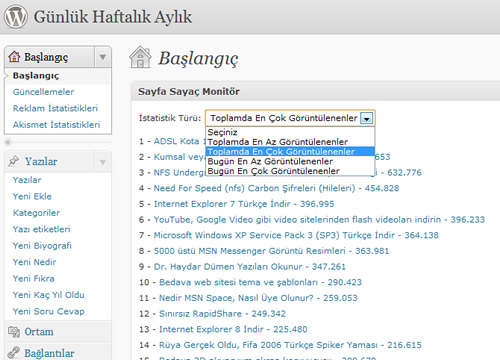Open Internet Explorer 7 Türkçe İndir link
Image resolution: width=500 pixels, height=360 pixels.
point(244,204)
